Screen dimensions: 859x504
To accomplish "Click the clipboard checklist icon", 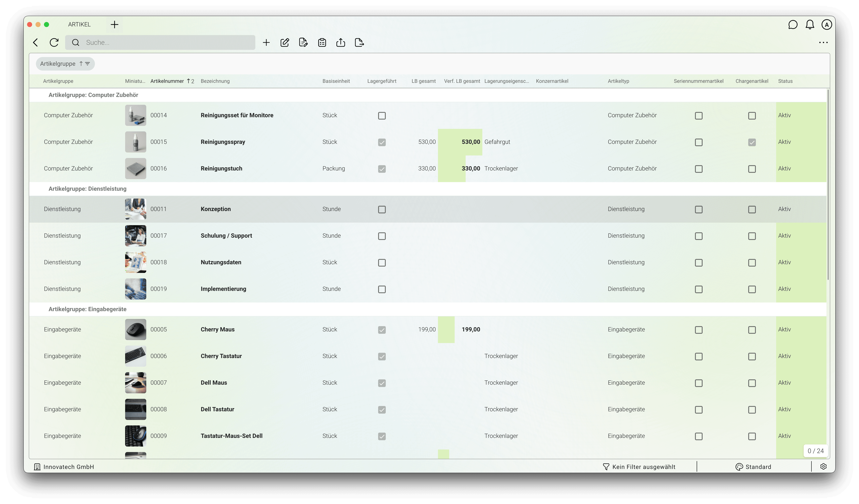I will (322, 43).
